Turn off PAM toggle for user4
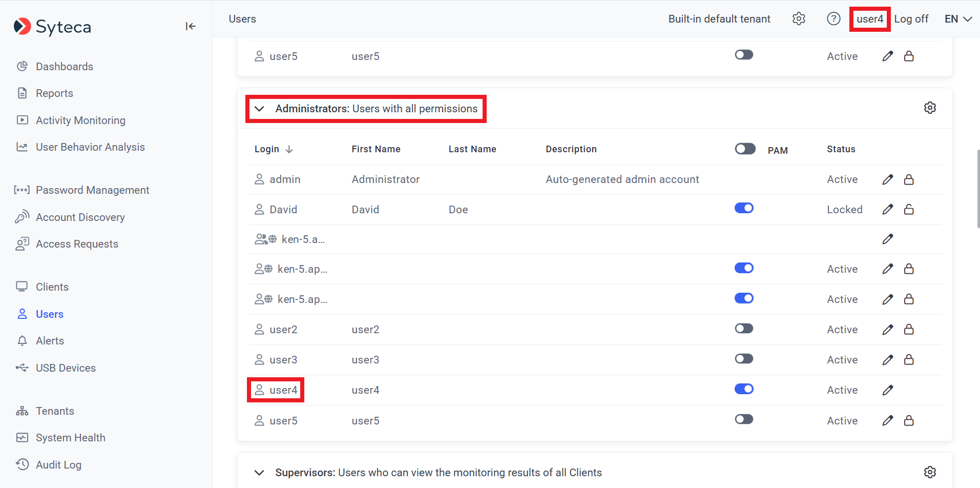980x488 pixels. [744, 389]
